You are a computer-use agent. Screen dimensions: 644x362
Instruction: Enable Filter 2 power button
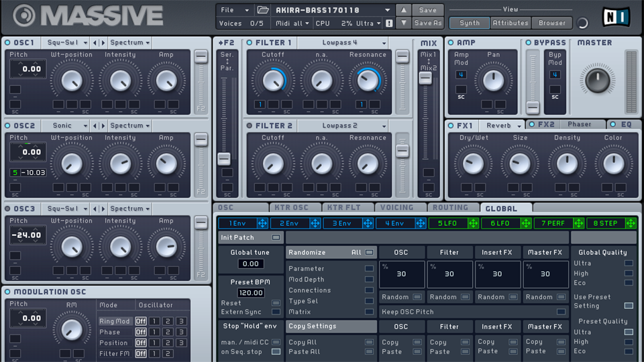coord(250,125)
